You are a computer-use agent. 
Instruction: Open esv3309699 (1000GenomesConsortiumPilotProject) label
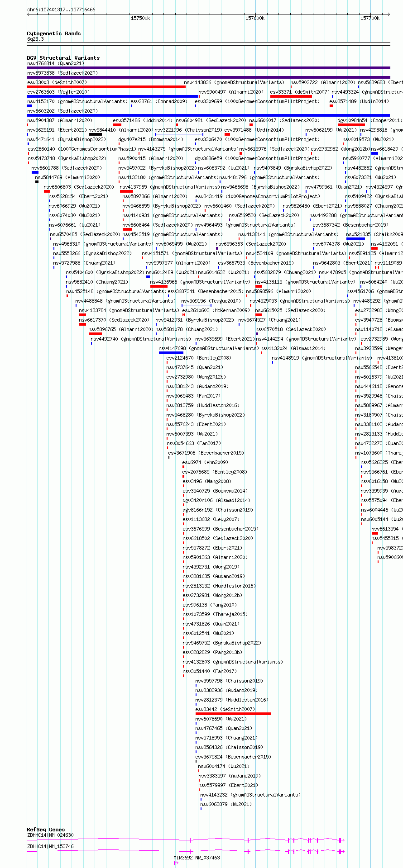pyautogui.click(x=257, y=101)
